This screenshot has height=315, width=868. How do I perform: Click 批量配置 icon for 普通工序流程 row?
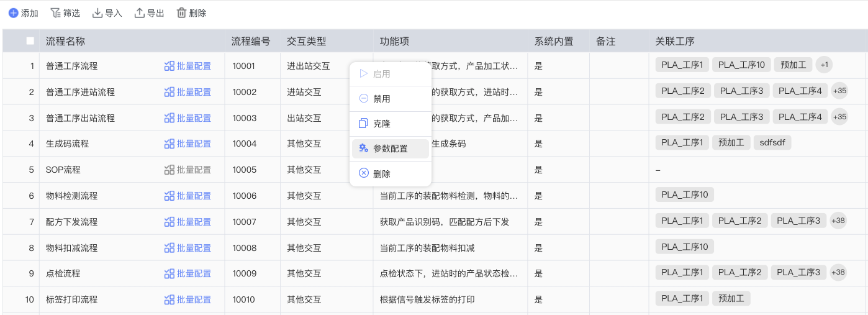tap(169, 66)
